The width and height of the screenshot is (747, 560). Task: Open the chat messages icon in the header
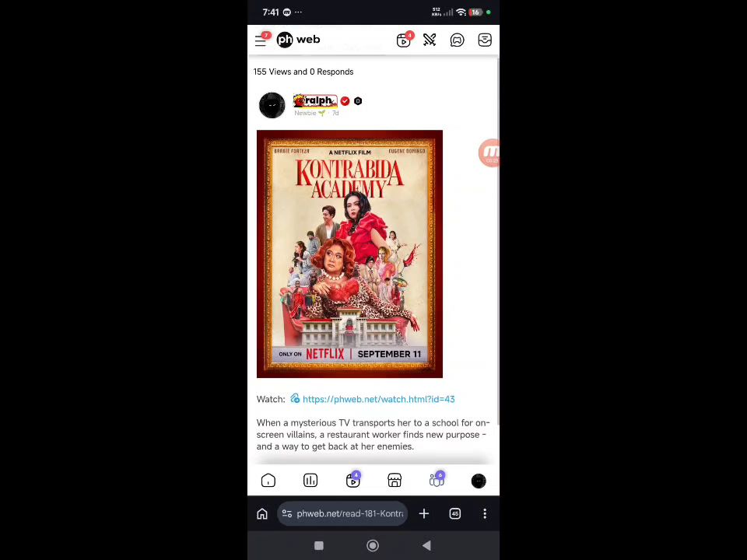click(457, 40)
